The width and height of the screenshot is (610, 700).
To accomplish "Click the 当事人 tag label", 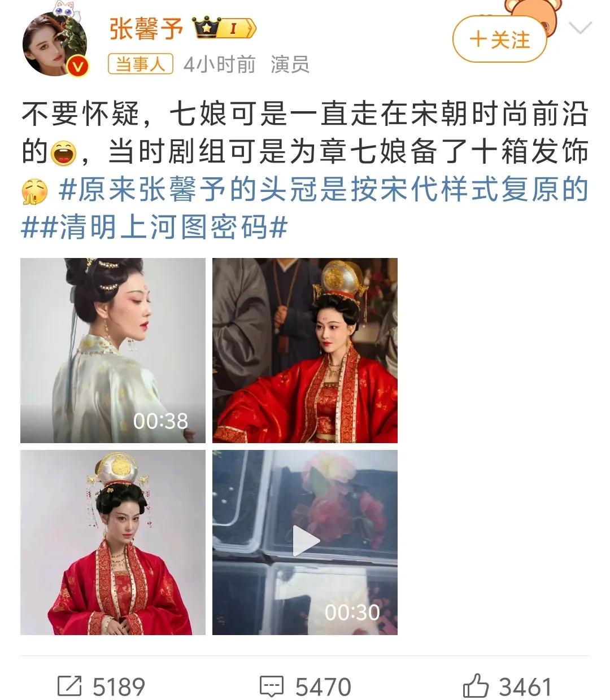I will [x=141, y=64].
